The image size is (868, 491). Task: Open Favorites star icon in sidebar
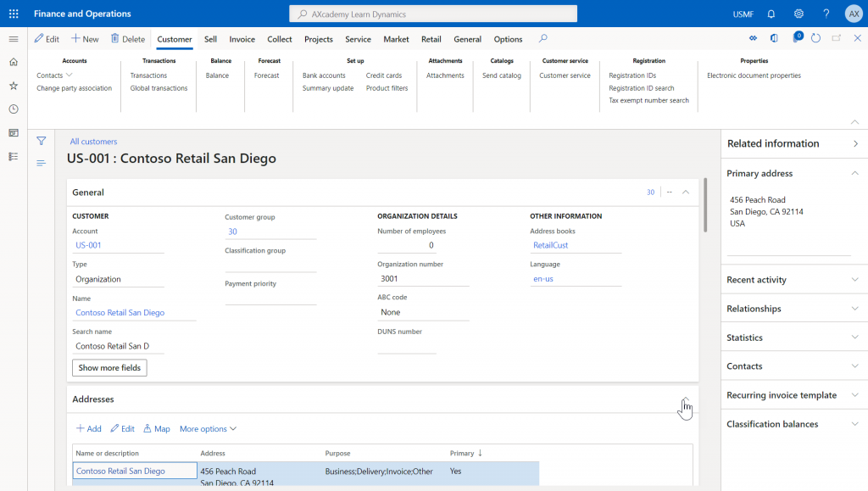point(14,86)
